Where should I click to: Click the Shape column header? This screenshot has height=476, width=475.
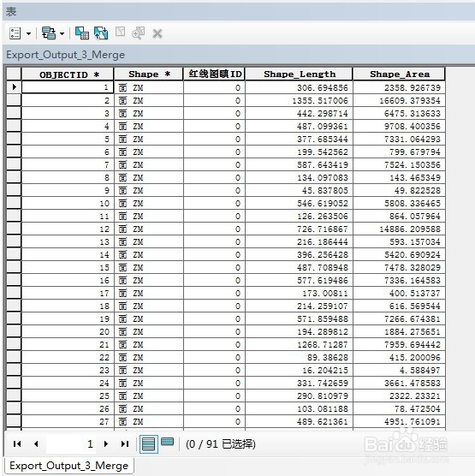point(149,74)
